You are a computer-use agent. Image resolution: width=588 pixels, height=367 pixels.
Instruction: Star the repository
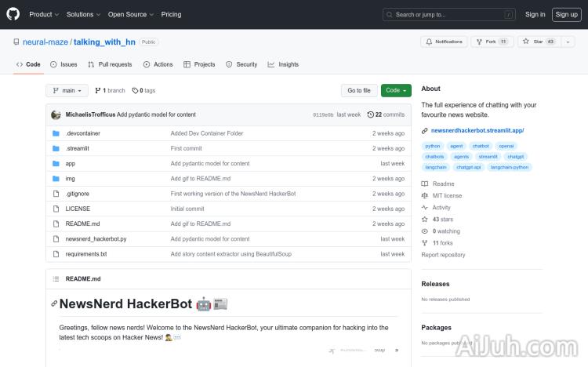click(539, 42)
